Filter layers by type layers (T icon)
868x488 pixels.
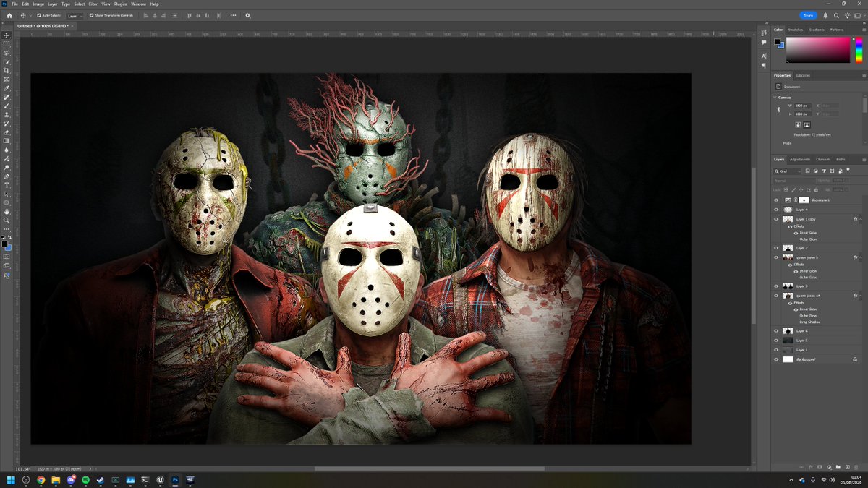coord(824,171)
